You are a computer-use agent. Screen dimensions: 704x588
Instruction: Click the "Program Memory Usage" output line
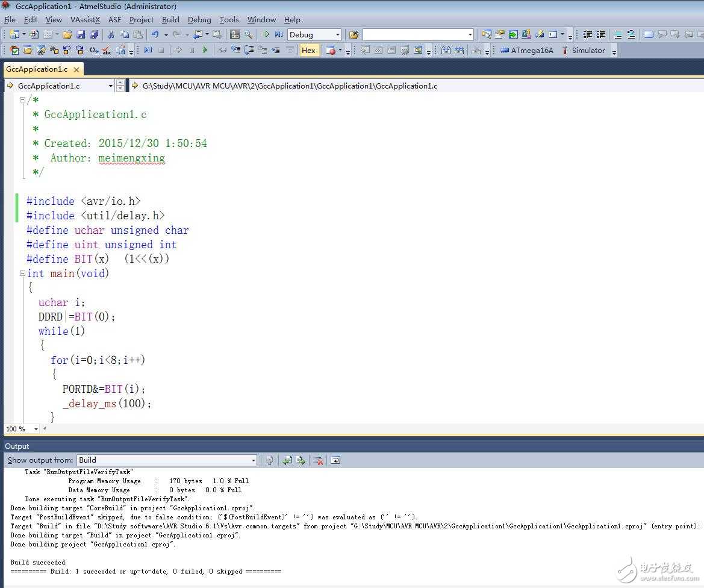(x=158, y=481)
